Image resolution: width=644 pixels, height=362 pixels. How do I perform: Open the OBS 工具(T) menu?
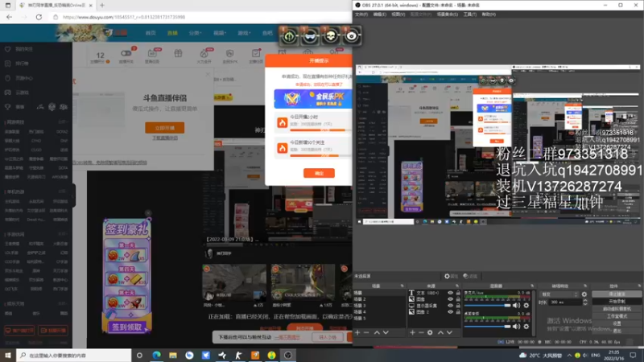tap(470, 14)
